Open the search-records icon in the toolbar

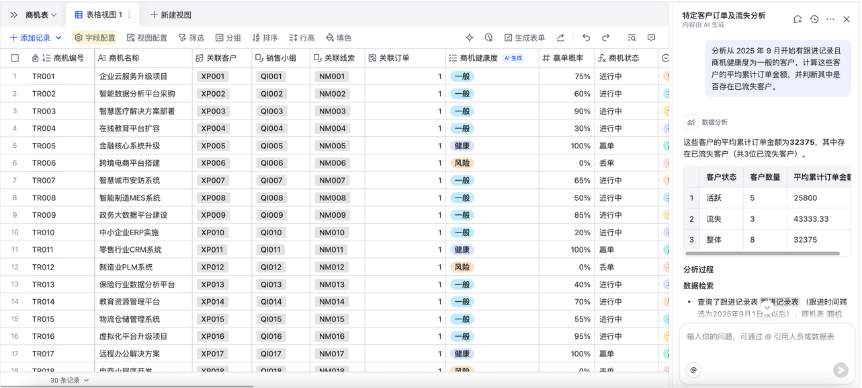[632, 38]
